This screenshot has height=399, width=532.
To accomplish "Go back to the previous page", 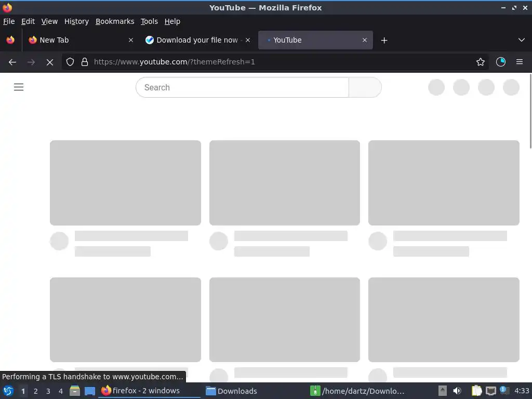I will tap(12, 62).
